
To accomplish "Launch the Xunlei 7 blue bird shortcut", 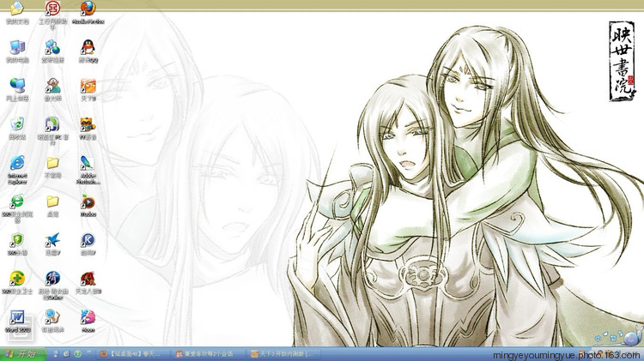I will [52, 240].
